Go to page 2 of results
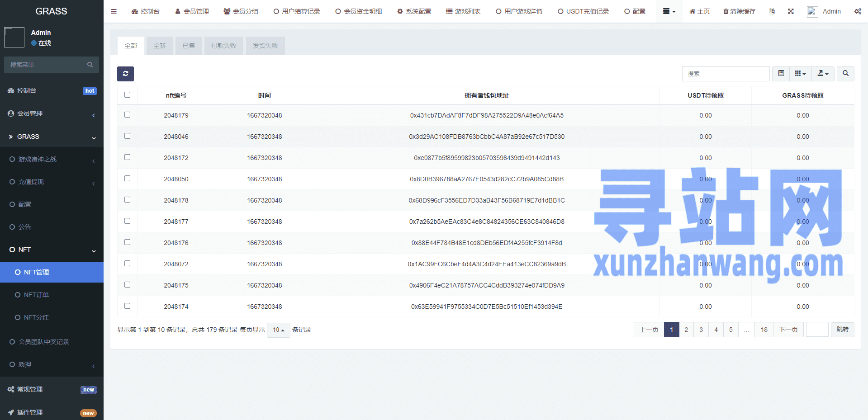The height and width of the screenshot is (420, 868). pos(686,330)
